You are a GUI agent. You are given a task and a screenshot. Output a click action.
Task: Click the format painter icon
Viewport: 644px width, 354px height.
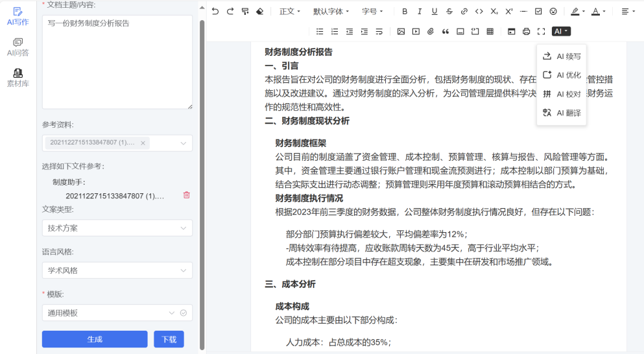pos(245,11)
